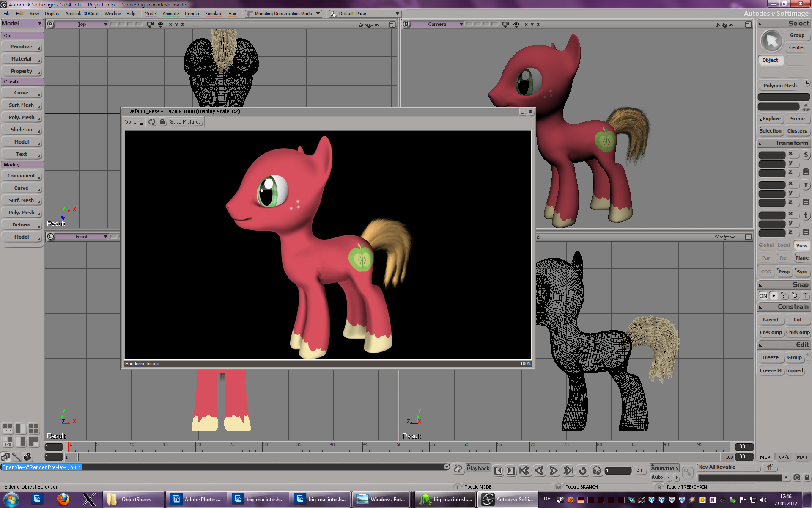812x508 pixels.
Task: Open the Model toolbar dropdown at top left
Action: (22, 23)
